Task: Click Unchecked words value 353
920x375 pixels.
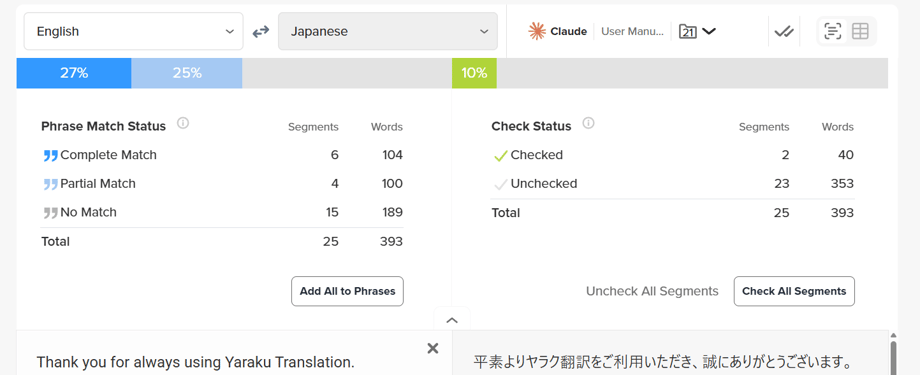Action: click(x=842, y=184)
